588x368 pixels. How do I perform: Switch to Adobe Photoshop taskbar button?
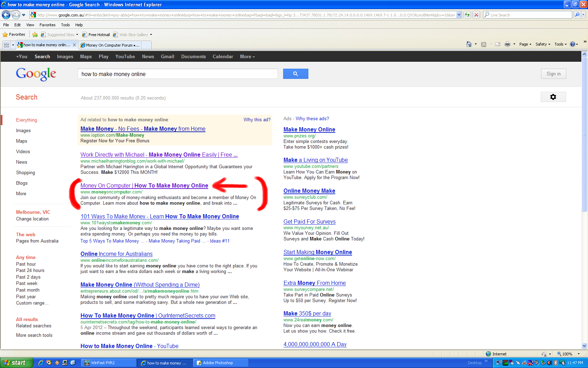(221, 363)
